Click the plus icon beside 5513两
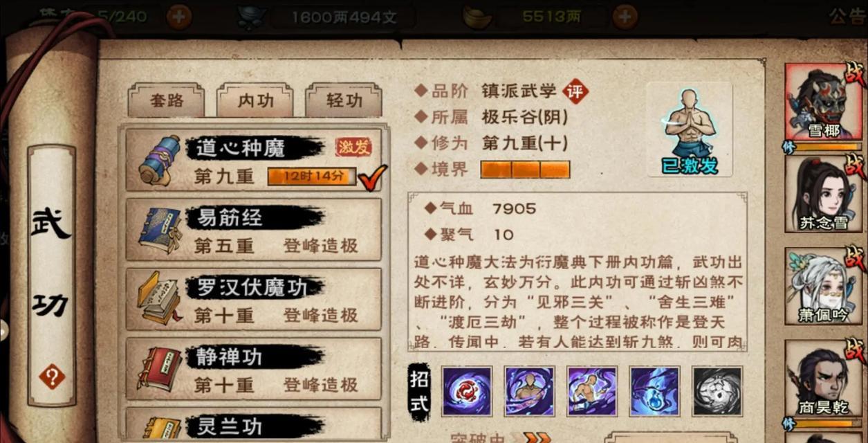Viewport: 868px width, 443px height. (625, 16)
